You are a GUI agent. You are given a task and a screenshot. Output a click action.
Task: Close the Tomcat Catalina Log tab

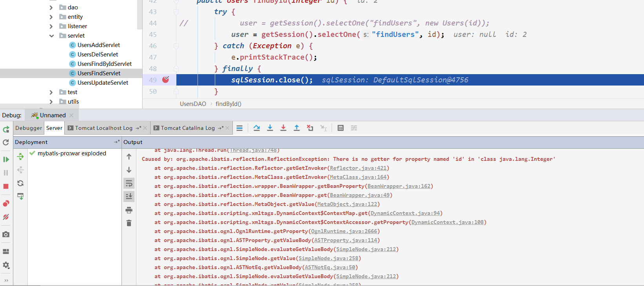click(227, 128)
